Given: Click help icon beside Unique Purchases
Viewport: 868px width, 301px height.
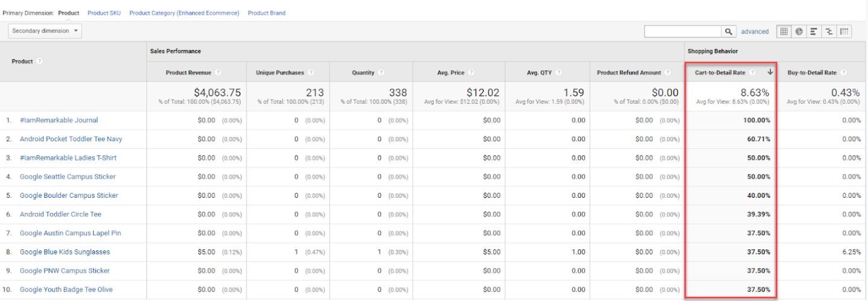Looking at the screenshot, I should pos(310,72).
